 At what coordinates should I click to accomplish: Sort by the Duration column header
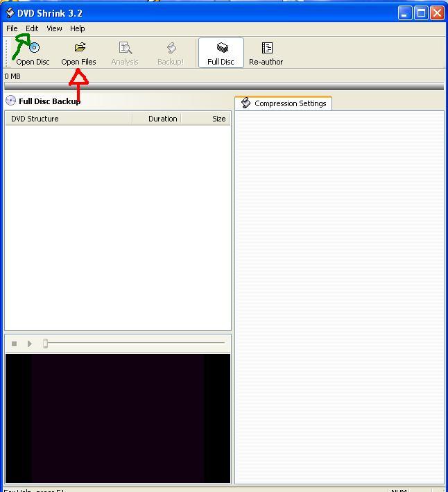tap(157, 119)
